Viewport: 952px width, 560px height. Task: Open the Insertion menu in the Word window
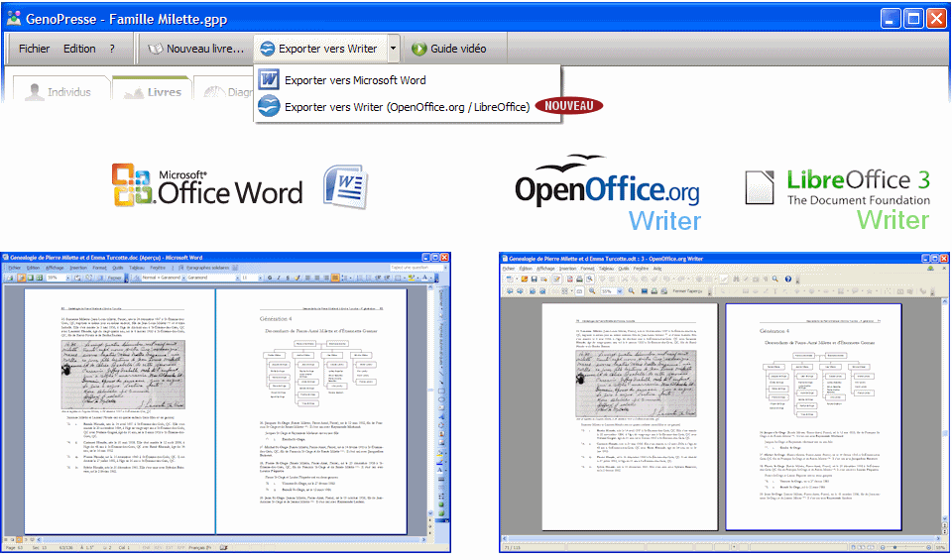[x=78, y=268]
